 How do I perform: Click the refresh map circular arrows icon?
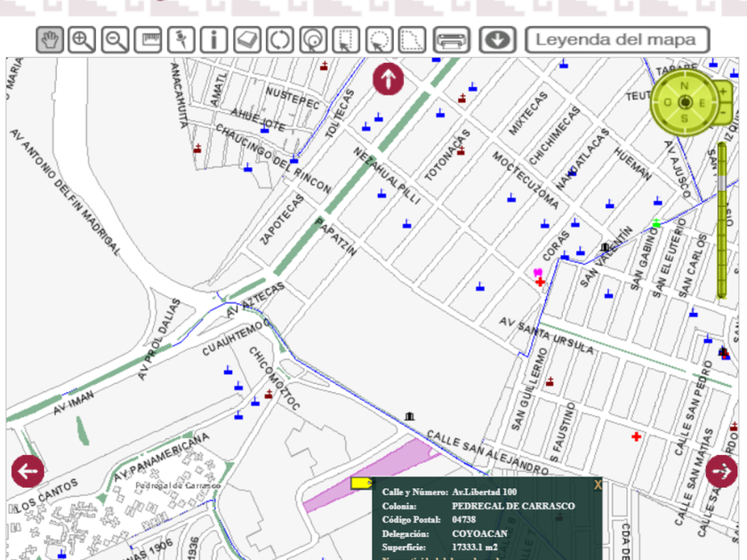(x=280, y=40)
